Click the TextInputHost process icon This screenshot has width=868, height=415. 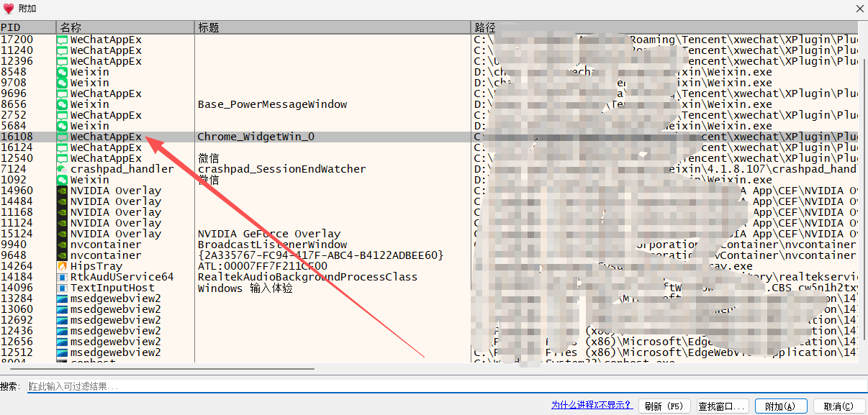[63, 288]
